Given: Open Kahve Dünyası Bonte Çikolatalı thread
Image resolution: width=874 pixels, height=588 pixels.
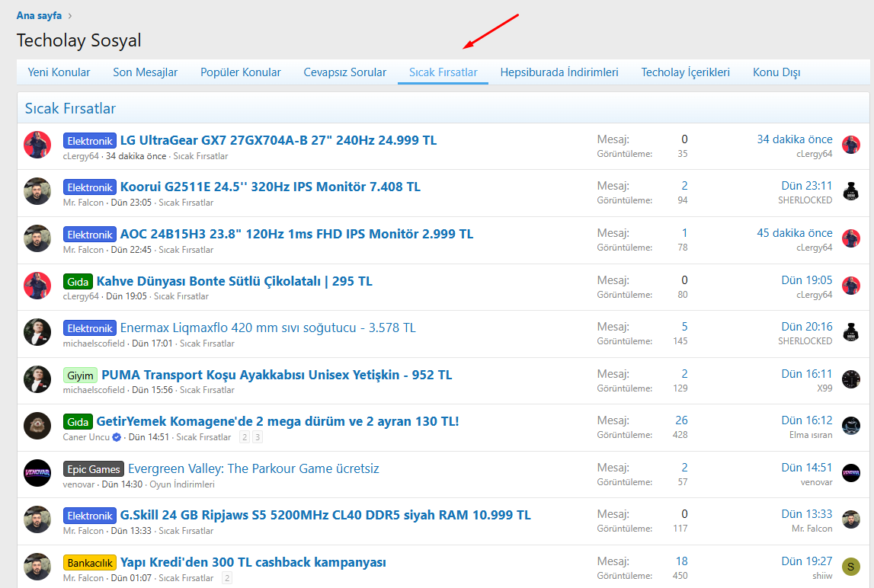Looking at the screenshot, I should [x=234, y=281].
